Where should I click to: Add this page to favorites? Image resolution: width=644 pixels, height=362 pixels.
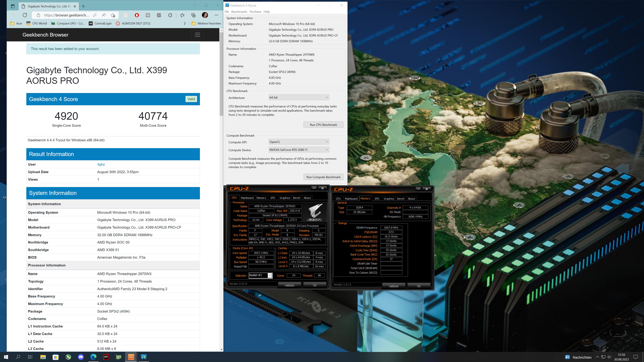(x=113, y=15)
